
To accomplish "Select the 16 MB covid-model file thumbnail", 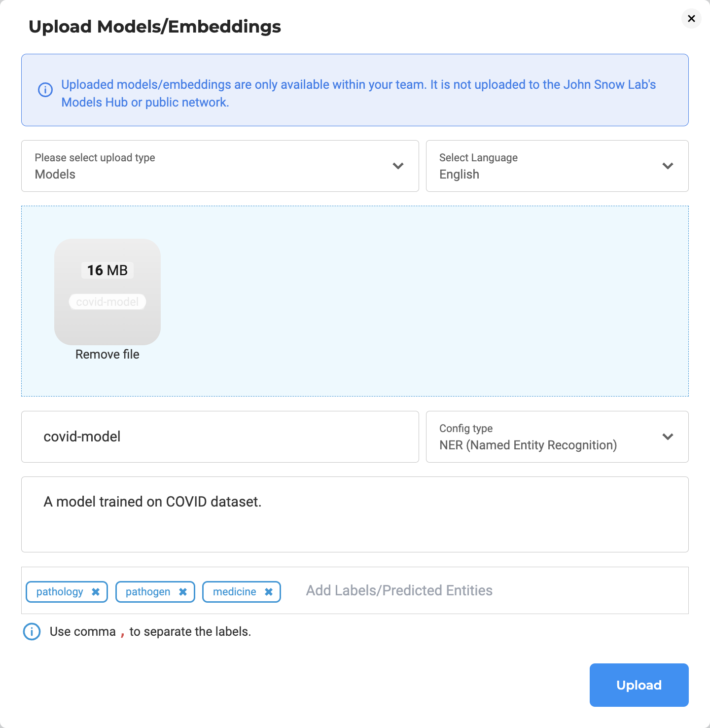I will click(x=107, y=292).
